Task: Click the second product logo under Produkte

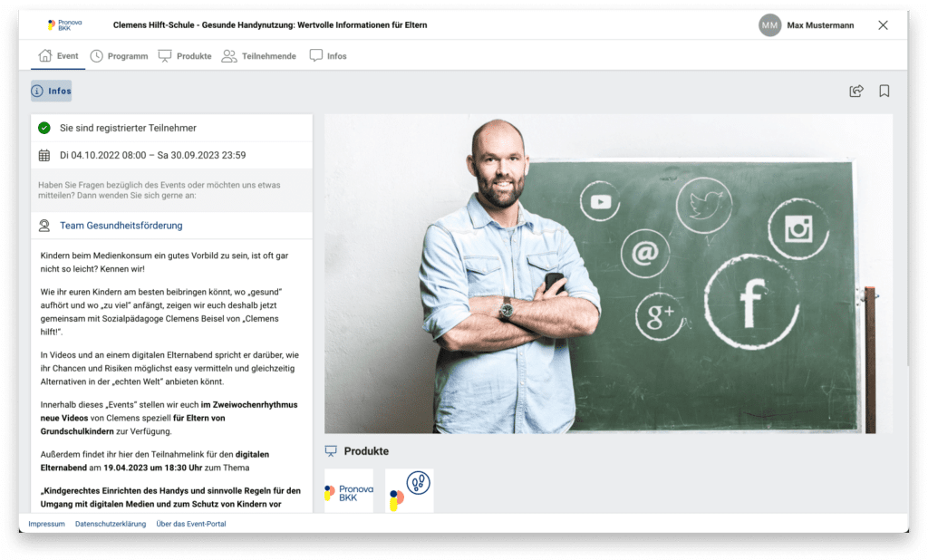Action: [x=409, y=490]
